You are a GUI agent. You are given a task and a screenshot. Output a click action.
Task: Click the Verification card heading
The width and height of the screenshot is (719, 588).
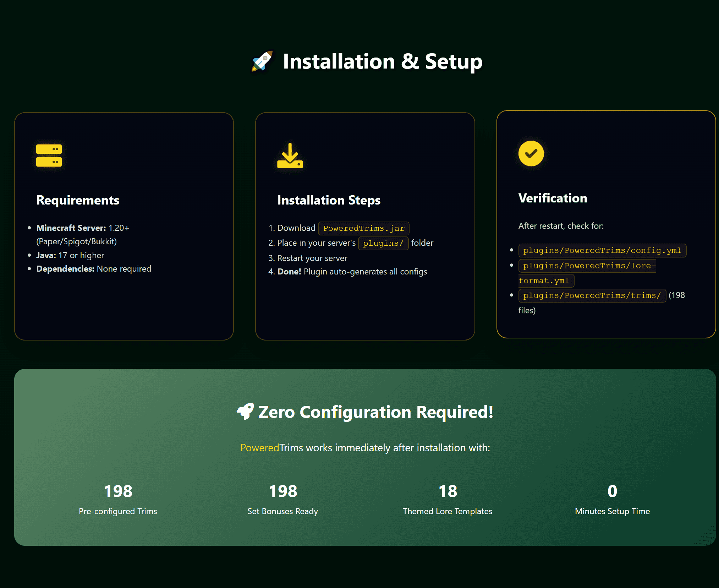[x=553, y=198]
